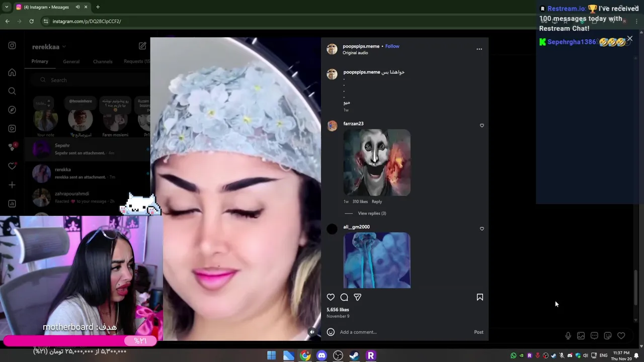The width and height of the screenshot is (644, 362).
Task: Click Post to submit comment
Action: (x=478, y=332)
